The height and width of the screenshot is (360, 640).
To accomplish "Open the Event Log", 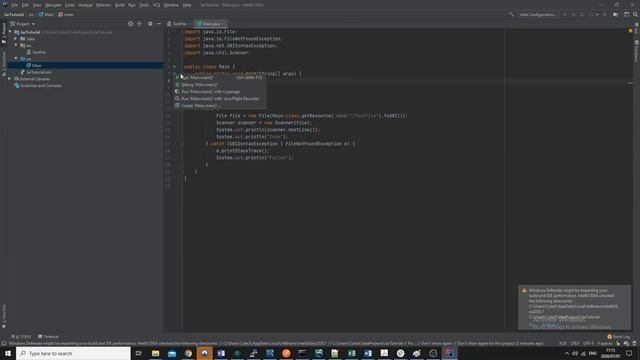I will point(618,337).
